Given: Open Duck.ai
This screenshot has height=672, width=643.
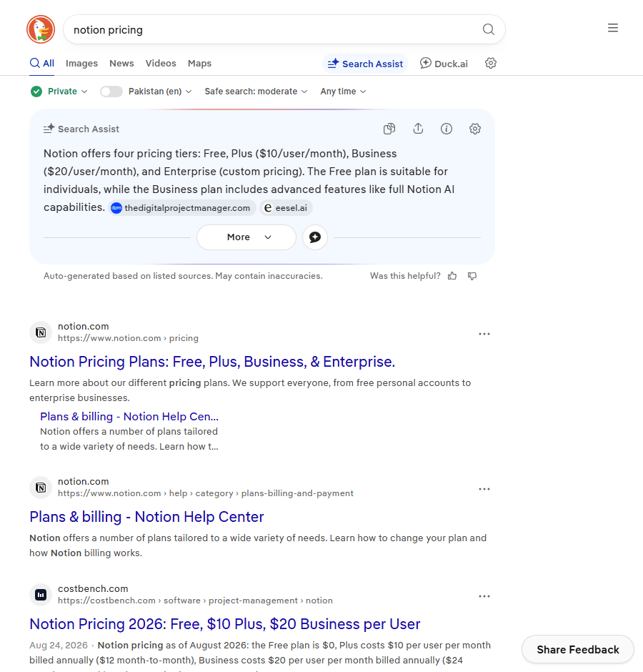Looking at the screenshot, I should coord(444,64).
